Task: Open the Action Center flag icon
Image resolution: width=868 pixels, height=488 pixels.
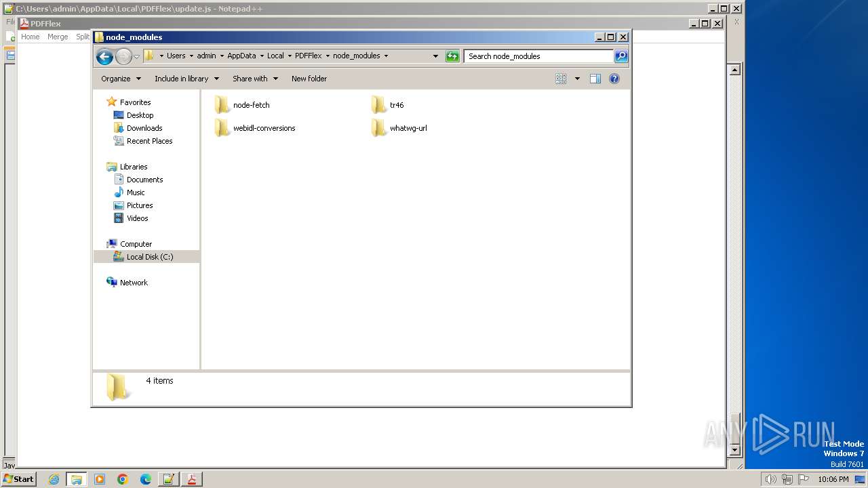Action: click(804, 479)
